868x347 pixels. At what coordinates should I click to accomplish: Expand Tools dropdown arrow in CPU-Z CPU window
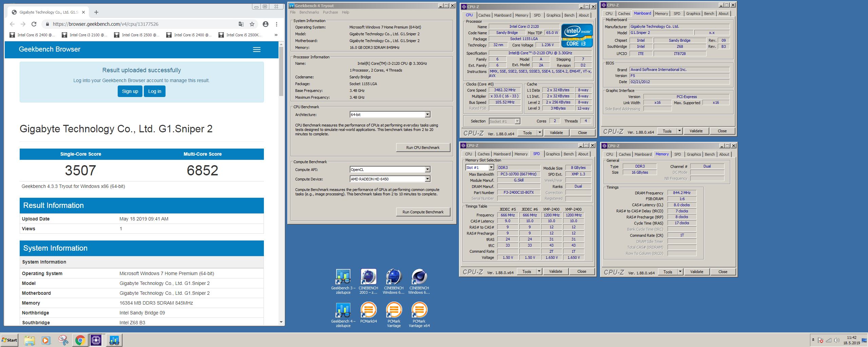pyautogui.click(x=540, y=133)
